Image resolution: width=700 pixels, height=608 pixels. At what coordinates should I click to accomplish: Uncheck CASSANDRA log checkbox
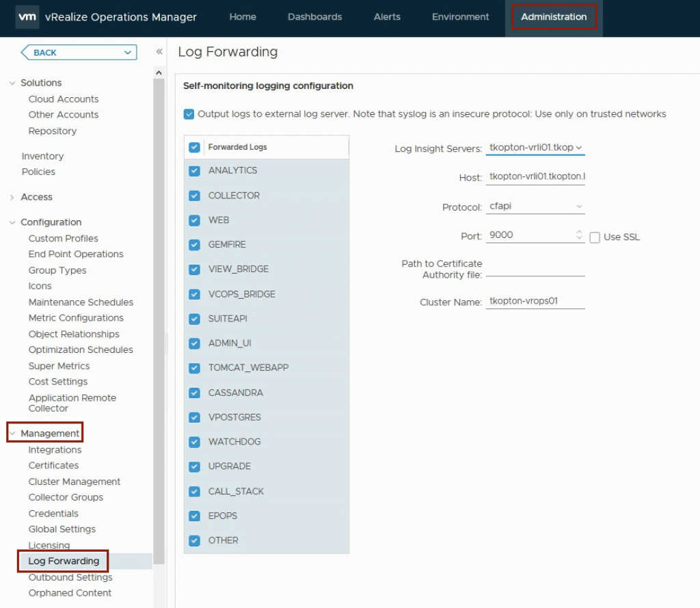coord(194,393)
